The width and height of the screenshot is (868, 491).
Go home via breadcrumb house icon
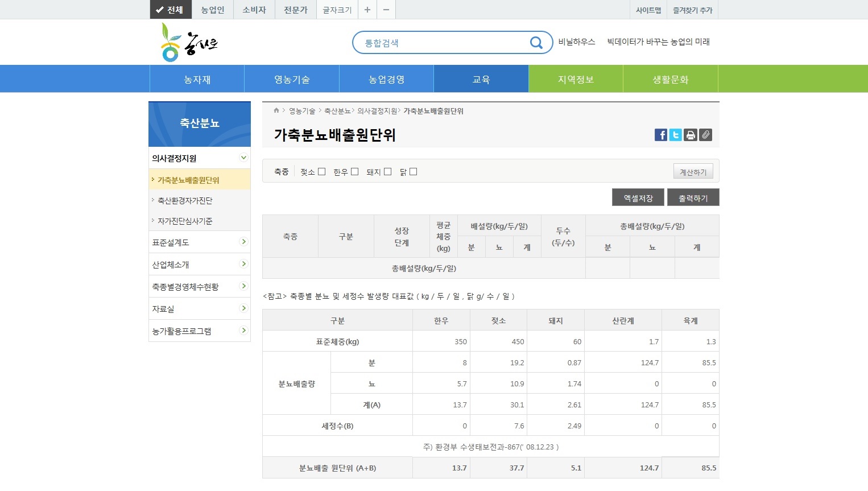[276, 110]
